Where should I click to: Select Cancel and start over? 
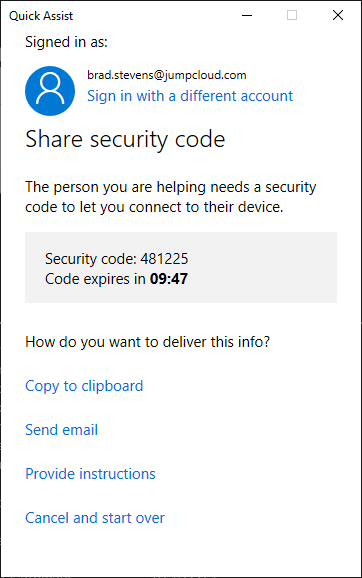tap(95, 518)
